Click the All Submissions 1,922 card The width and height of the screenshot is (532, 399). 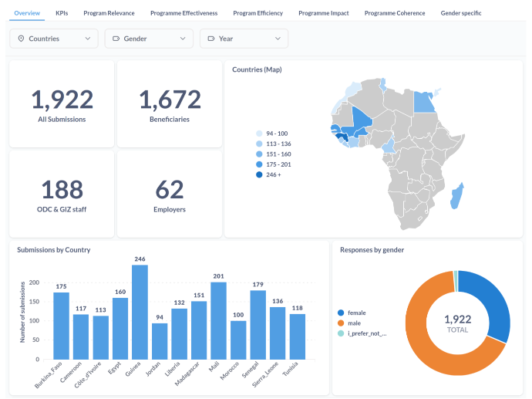[x=62, y=104]
